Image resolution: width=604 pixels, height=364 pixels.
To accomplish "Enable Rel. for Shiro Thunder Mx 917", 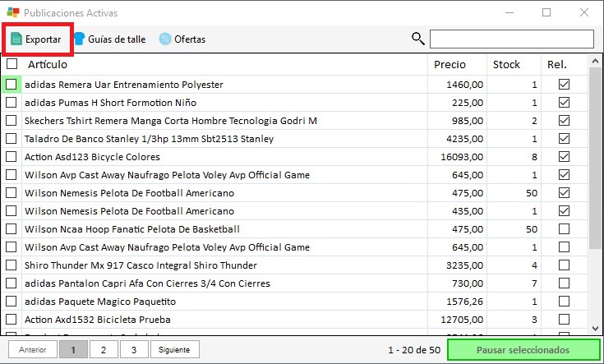I will [564, 265].
